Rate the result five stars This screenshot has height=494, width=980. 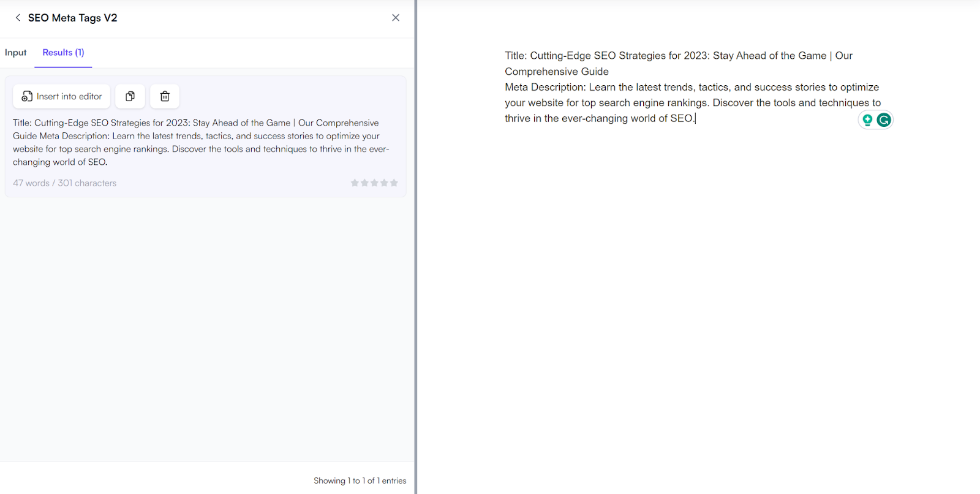click(x=394, y=183)
